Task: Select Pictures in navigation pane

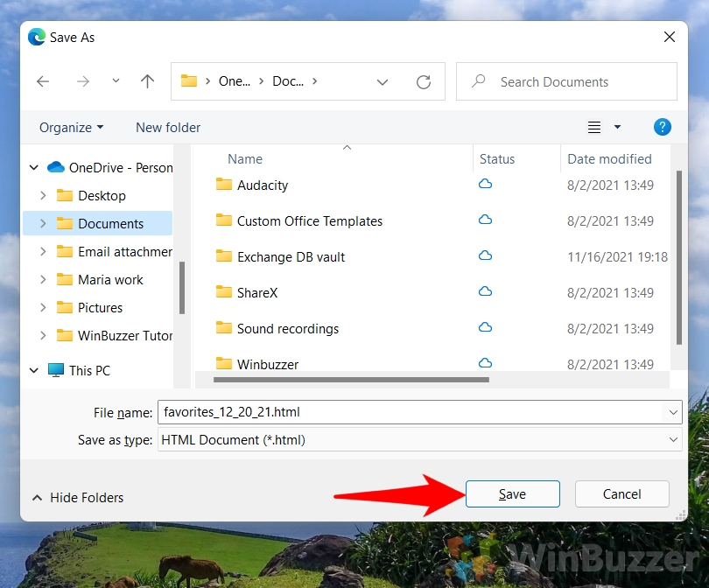Action: coord(100,308)
